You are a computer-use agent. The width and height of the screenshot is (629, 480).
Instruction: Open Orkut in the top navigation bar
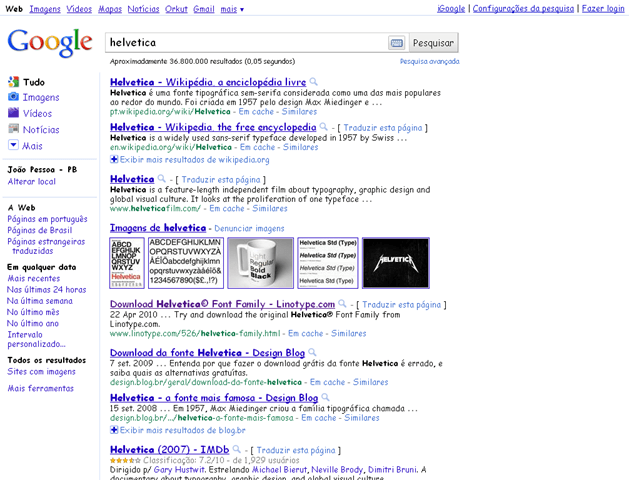(x=176, y=9)
